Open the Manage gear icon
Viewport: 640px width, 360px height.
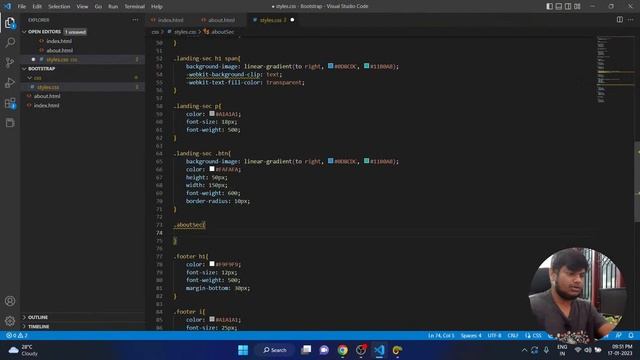coord(10,321)
